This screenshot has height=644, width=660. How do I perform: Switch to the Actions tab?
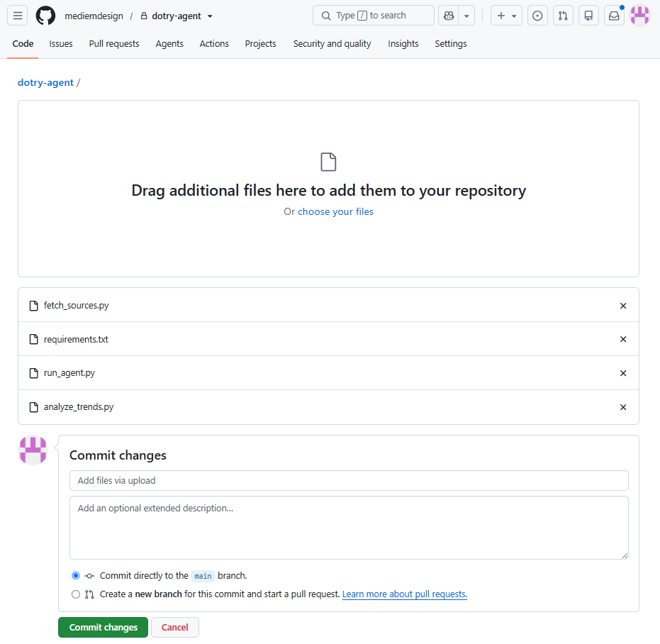(214, 44)
